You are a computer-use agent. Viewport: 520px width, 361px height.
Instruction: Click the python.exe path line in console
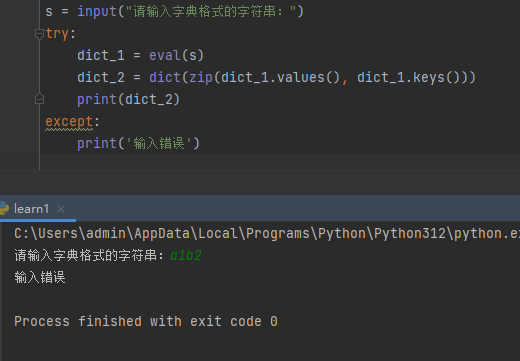[267, 234]
